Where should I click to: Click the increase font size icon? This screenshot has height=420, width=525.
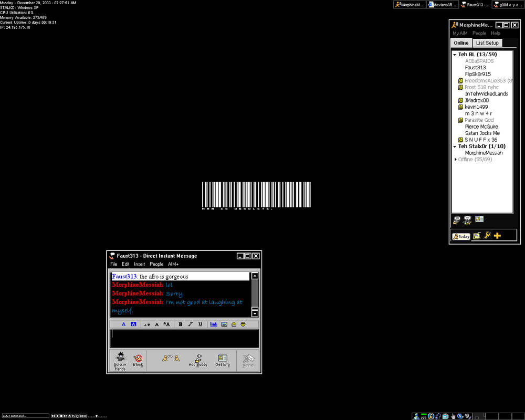tap(166, 324)
